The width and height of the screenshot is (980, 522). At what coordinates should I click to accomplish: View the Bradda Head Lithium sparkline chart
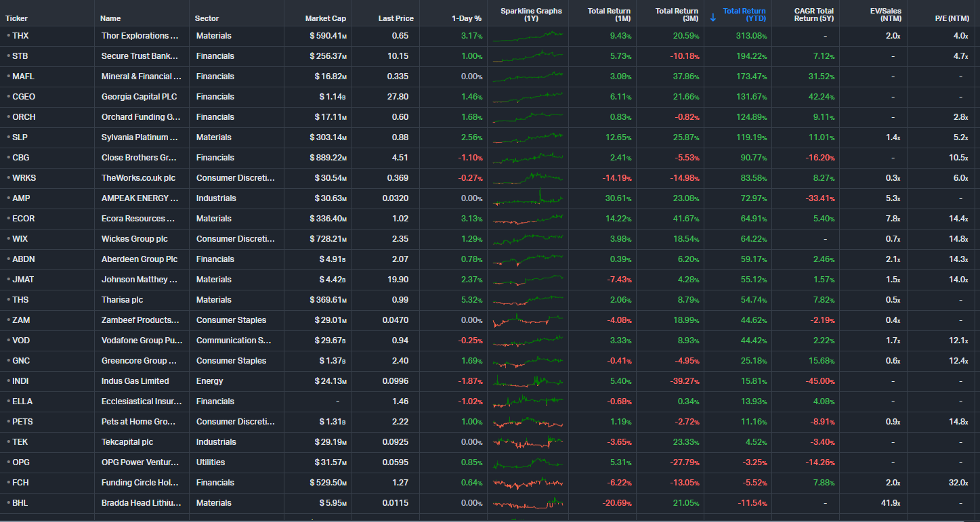528,504
